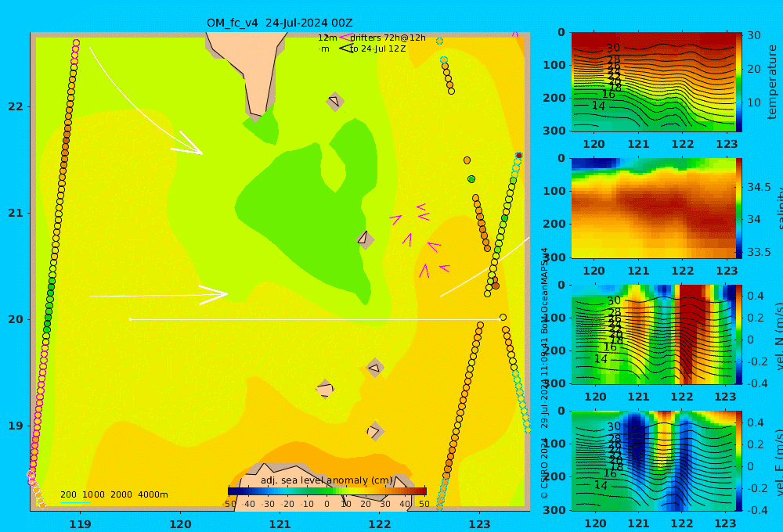Click the white current arrowhead near 120.4E 20.2N
Viewport: 783px width, 532px height.
[214, 295]
